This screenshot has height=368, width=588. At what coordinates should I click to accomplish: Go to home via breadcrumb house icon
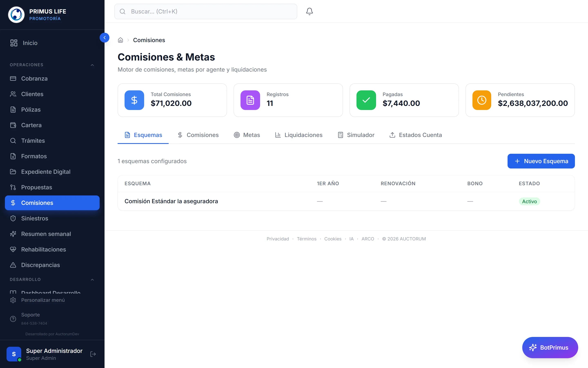[x=120, y=40]
